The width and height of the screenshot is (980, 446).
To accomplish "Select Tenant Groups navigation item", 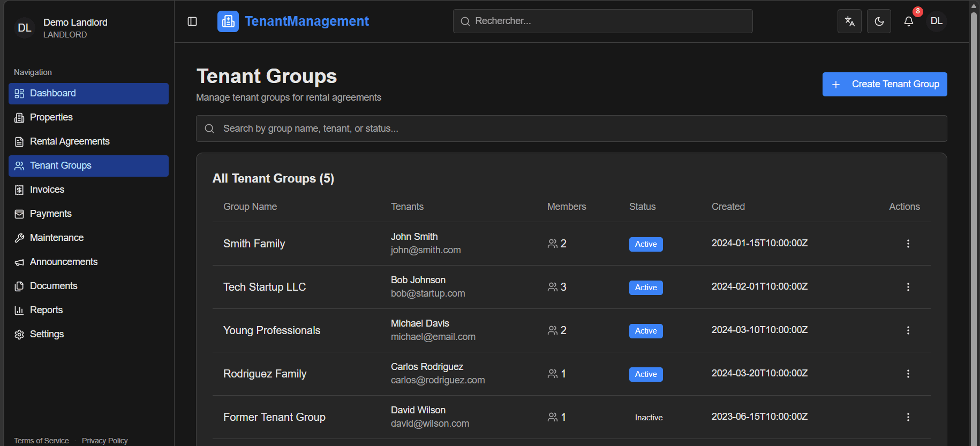I will [88, 166].
